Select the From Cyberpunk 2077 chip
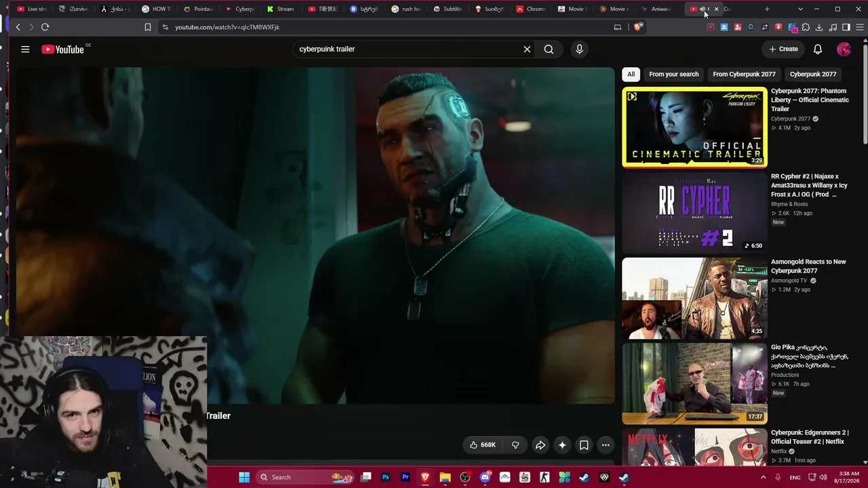 tap(744, 74)
